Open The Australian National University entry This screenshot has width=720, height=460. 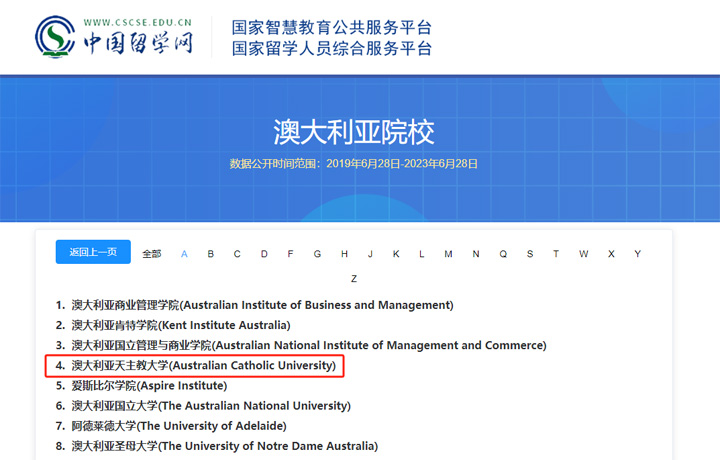[211, 406]
